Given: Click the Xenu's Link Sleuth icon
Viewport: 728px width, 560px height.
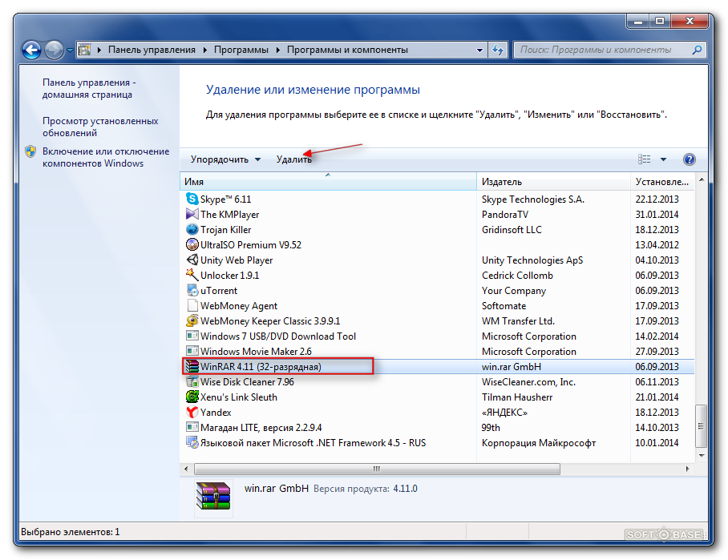Looking at the screenshot, I should [192, 397].
